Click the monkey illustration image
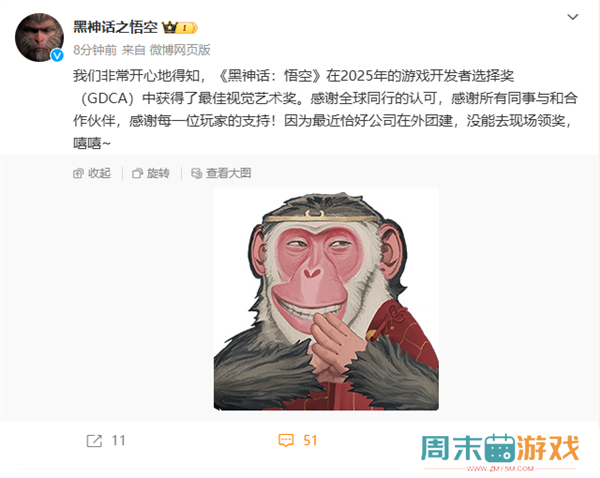The height and width of the screenshot is (478, 600). pyautogui.click(x=326, y=299)
